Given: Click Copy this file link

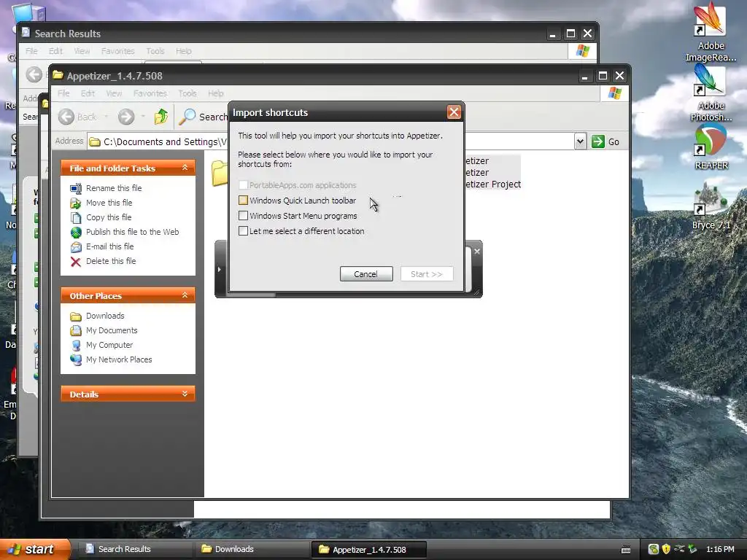Looking at the screenshot, I should click(x=109, y=217).
